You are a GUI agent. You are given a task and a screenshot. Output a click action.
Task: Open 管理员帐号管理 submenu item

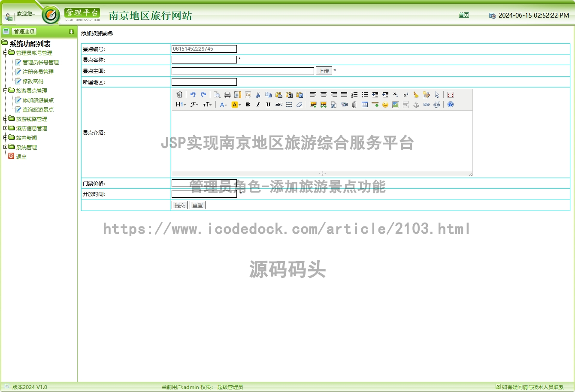coord(41,63)
